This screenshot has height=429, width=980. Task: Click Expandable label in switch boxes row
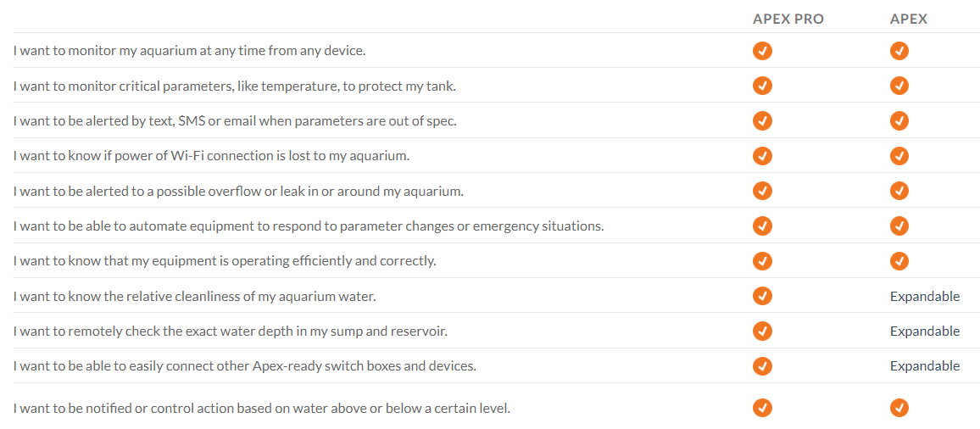pyautogui.click(x=925, y=365)
